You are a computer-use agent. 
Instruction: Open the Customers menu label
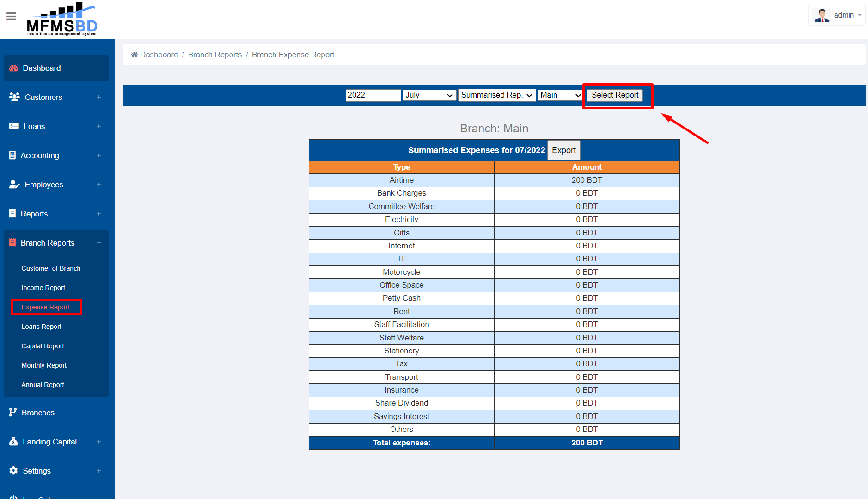(43, 97)
